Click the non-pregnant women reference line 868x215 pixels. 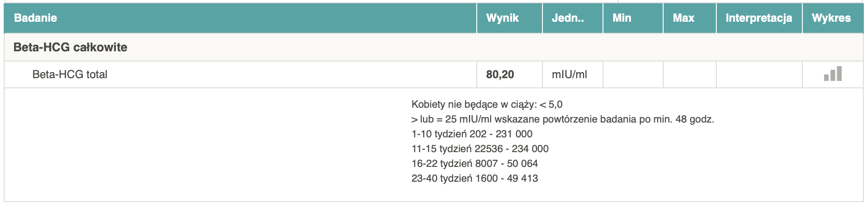[x=486, y=104]
